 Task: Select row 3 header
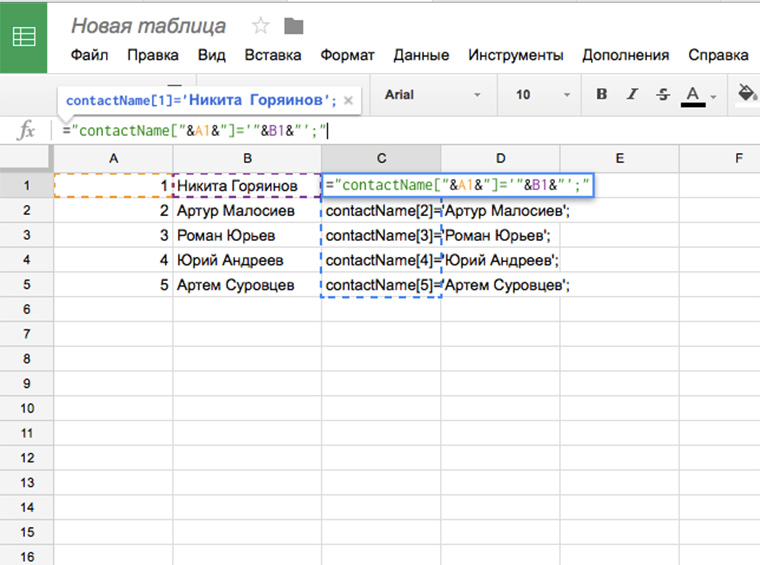(x=27, y=235)
